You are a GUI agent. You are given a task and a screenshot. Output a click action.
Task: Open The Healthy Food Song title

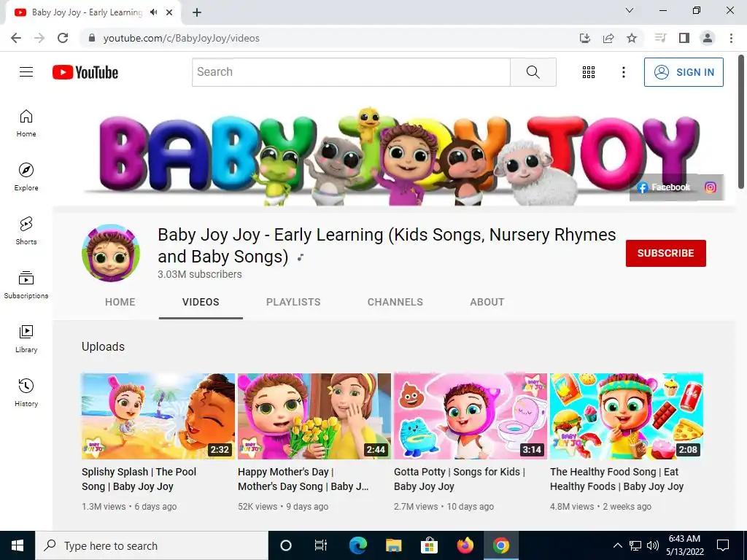(x=616, y=479)
